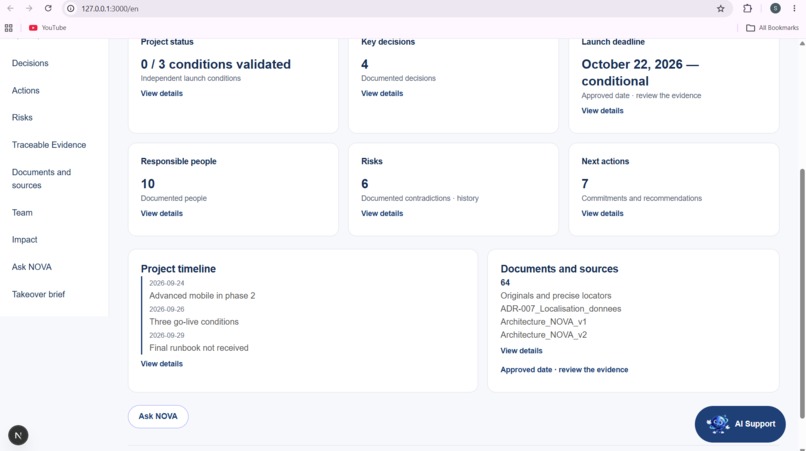Reload the page
Screen dimensions: 806x451
48,8
